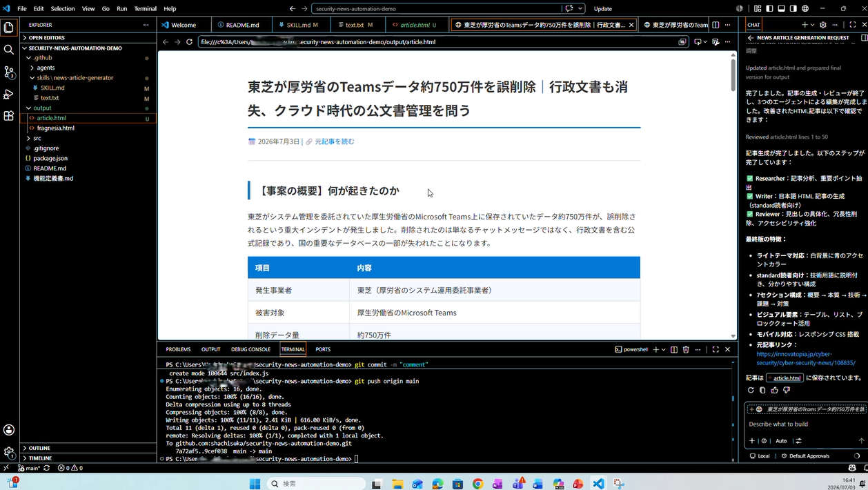The width and height of the screenshot is (868, 490).
Task: Open the Selection menu
Action: click(x=63, y=9)
